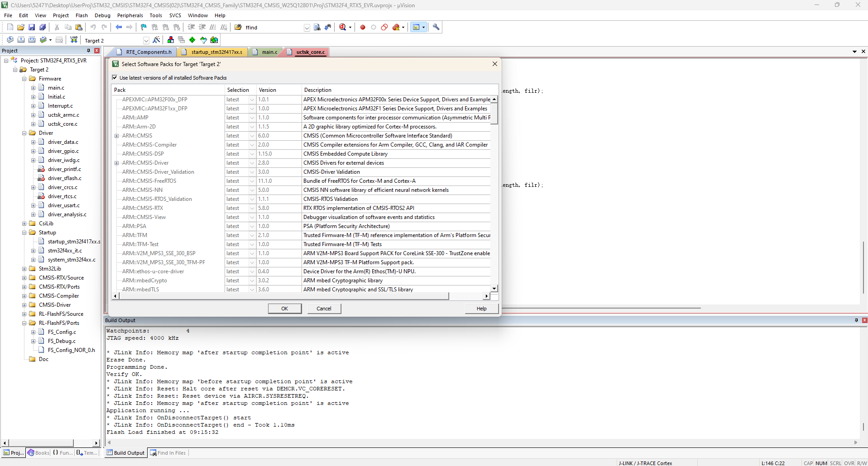
Task: Save the current file with Save icon
Action: click(x=32, y=27)
